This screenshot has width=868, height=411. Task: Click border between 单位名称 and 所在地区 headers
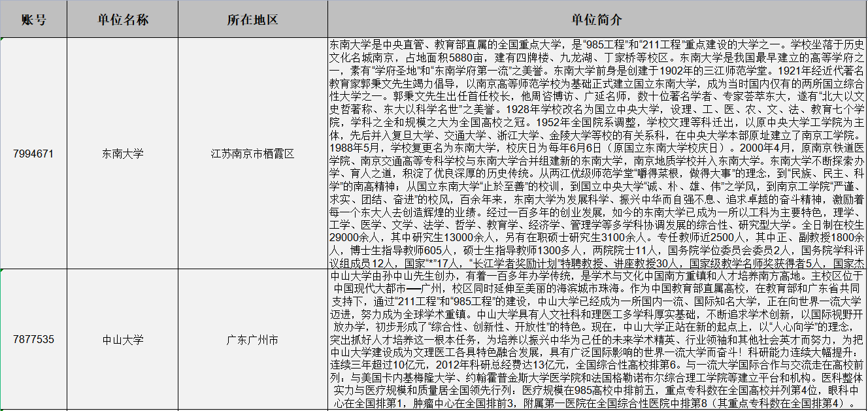(178, 20)
